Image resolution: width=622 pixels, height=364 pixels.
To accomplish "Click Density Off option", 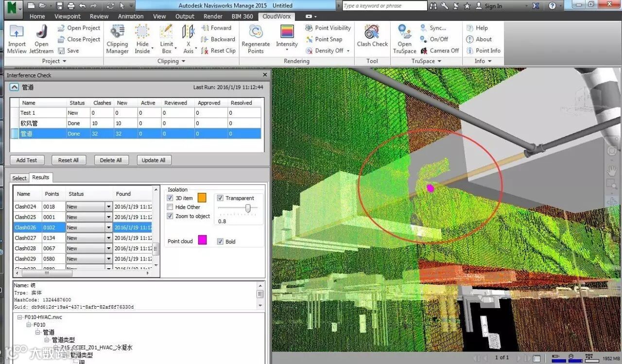I will click(328, 51).
